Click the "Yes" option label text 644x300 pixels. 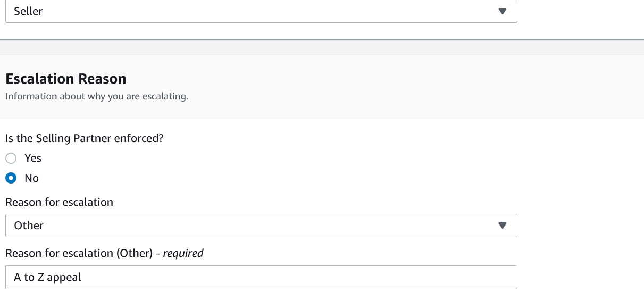point(33,158)
